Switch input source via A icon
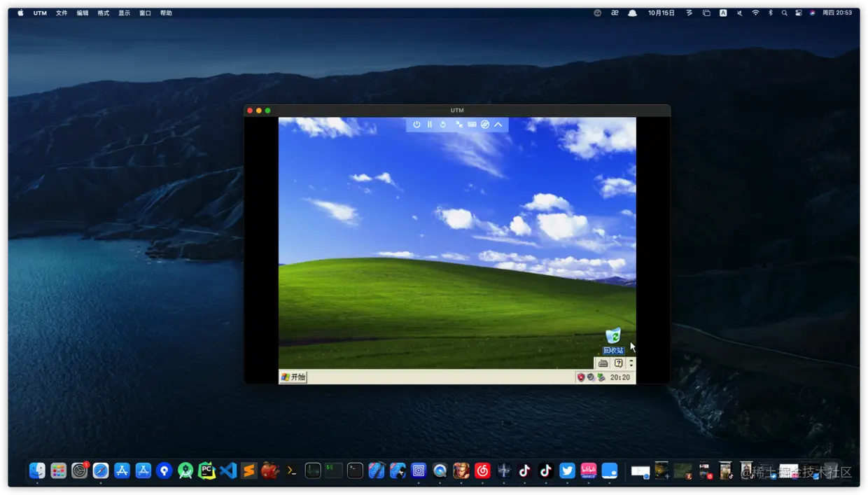868x495 pixels. point(723,13)
